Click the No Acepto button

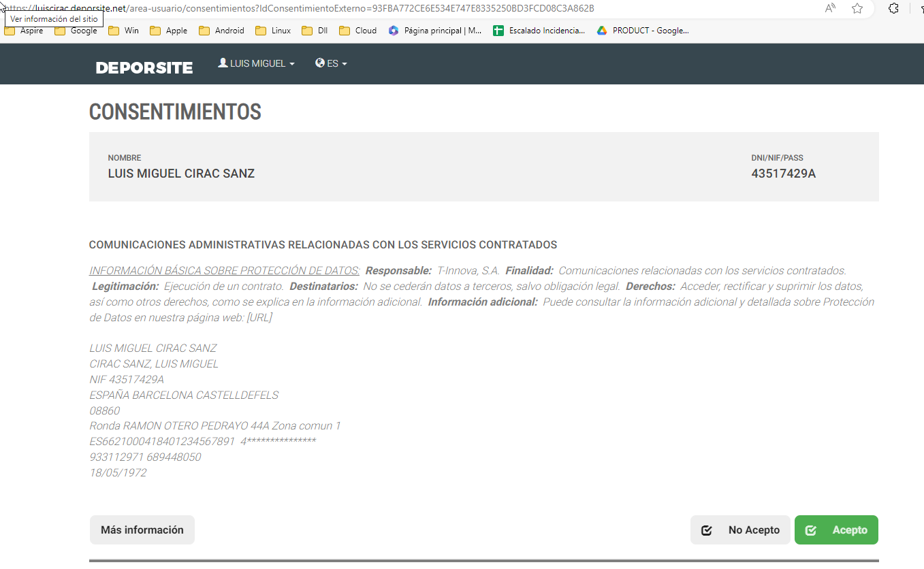tap(740, 530)
